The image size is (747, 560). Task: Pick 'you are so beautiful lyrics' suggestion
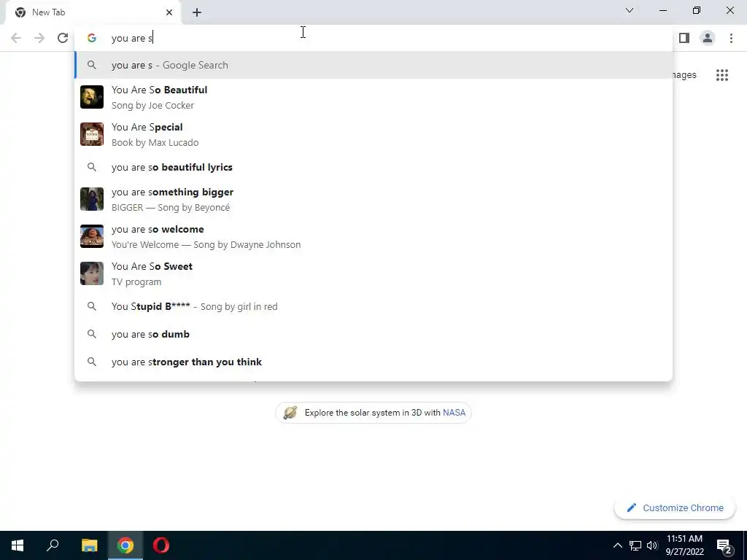pyautogui.click(x=373, y=167)
